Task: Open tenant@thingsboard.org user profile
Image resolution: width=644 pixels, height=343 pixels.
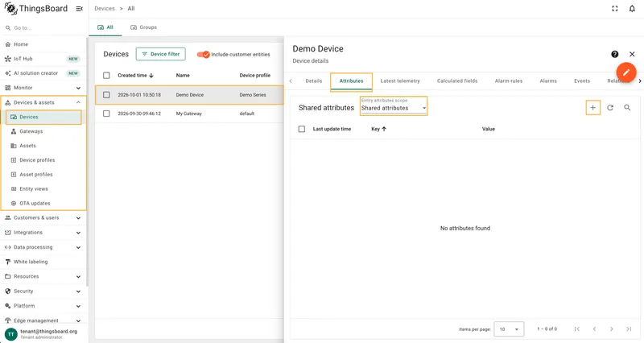Action: point(44,334)
